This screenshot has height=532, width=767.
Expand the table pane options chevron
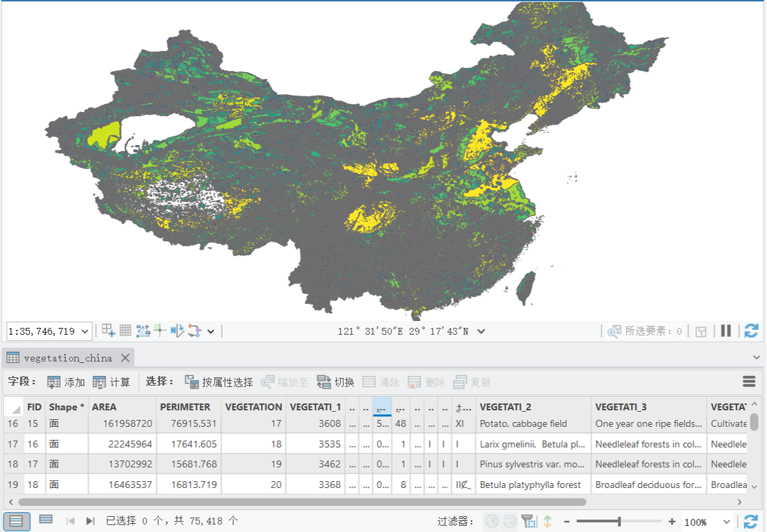click(756, 357)
